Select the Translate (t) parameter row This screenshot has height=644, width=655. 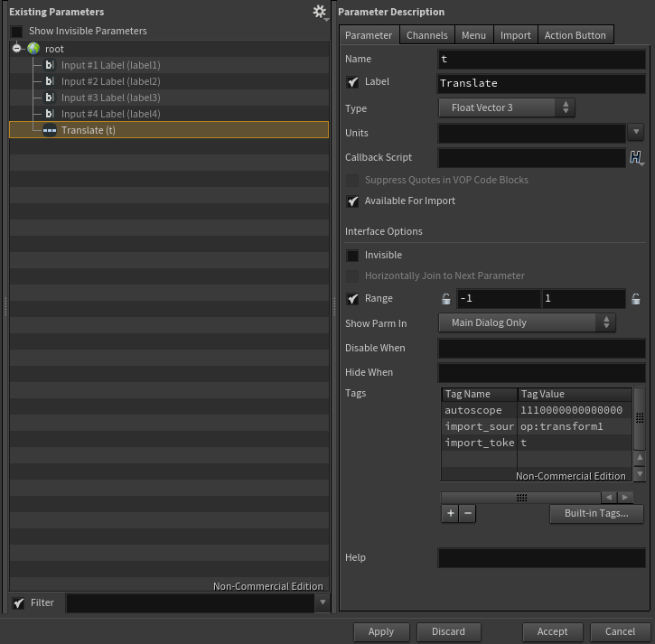[x=169, y=130]
